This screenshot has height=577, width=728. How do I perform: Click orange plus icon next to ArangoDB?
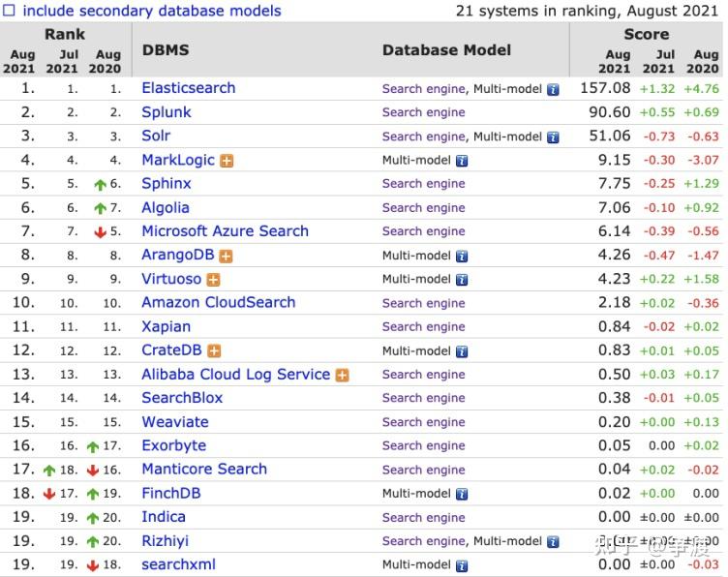[226, 257]
